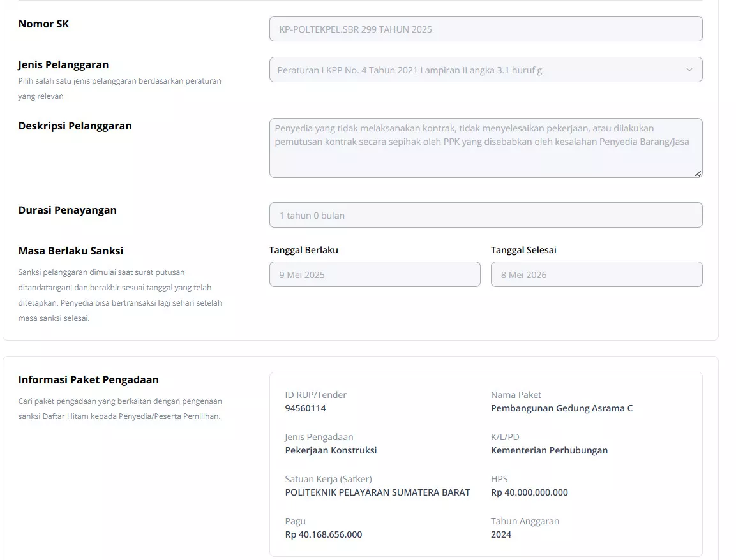Click the Jenis Pelanggaran label

click(x=63, y=64)
